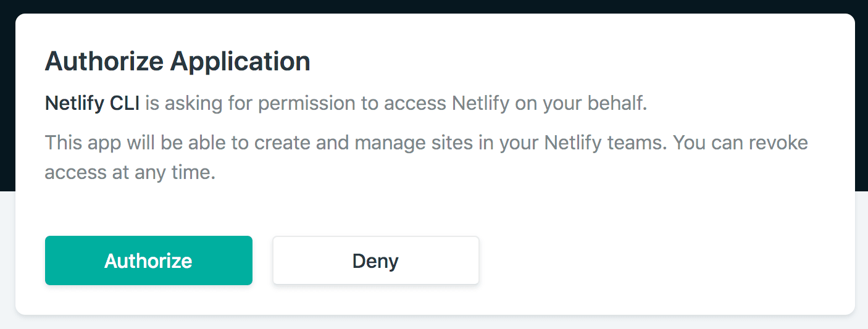
Task: Click the light gray area below the dialog
Action: click(x=432, y=323)
